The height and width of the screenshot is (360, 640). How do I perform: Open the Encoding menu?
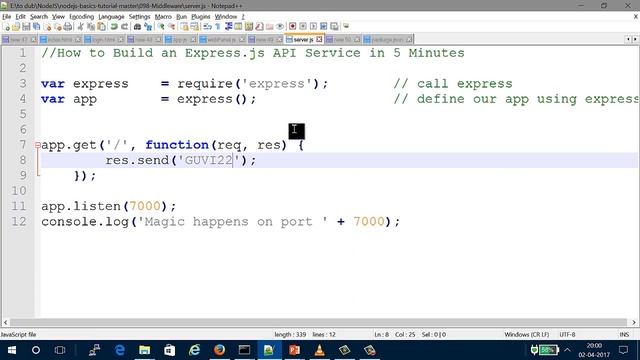pyautogui.click(x=82, y=17)
